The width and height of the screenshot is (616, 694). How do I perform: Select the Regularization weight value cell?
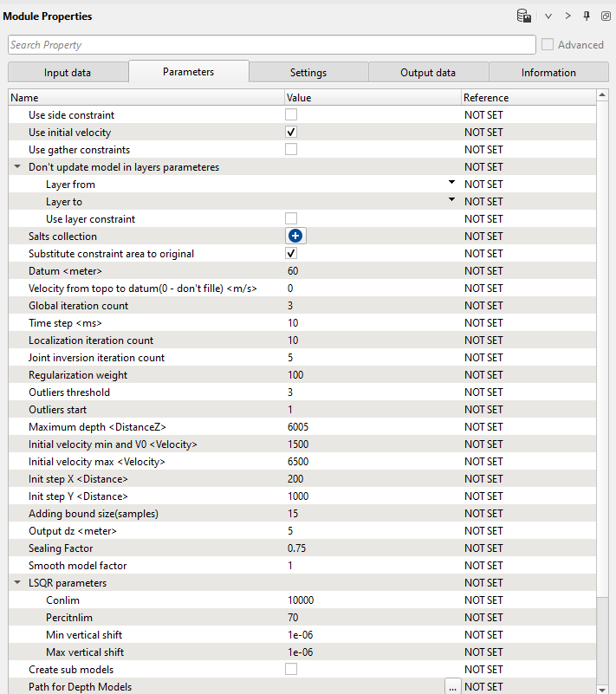(x=371, y=375)
